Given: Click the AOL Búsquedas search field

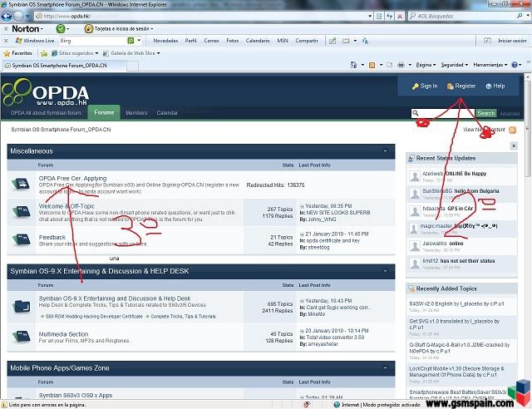Looking at the screenshot, I should [462, 16].
